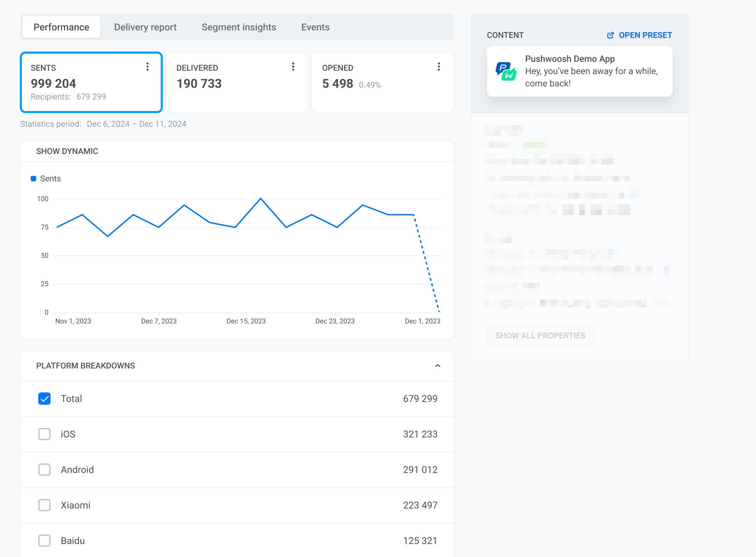Check the Baidu platform checkbox

pyautogui.click(x=44, y=541)
